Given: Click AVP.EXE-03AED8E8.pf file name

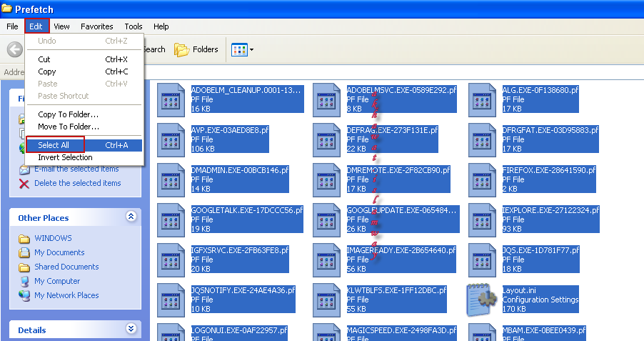Looking at the screenshot, I should point(230,130).
